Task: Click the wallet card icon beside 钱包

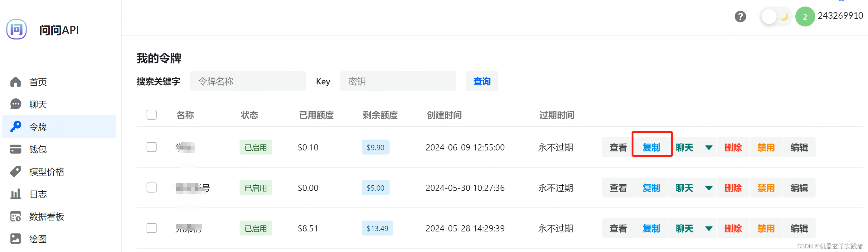Action: pos(16,149)
